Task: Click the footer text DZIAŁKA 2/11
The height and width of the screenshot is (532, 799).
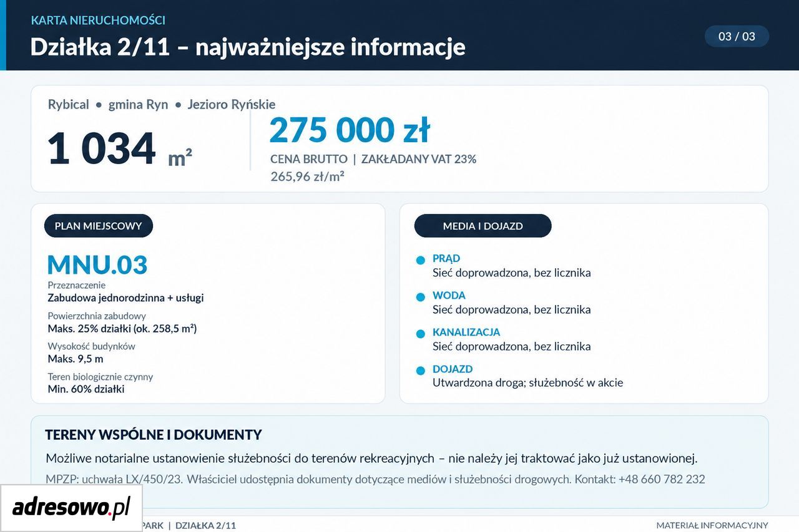Action: 206,526
